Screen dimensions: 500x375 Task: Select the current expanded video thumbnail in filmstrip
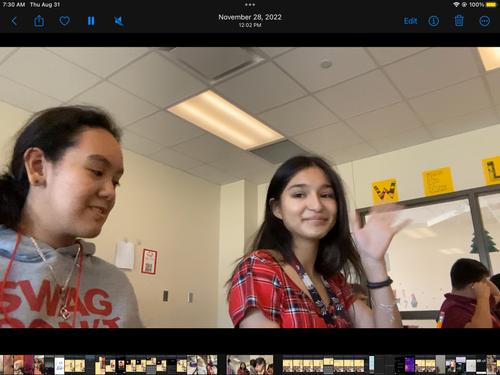(250, 364)
